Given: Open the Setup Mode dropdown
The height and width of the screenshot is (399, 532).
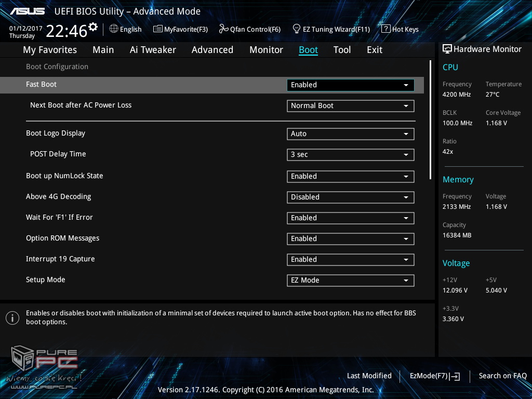Looking at the screenshot, I should point(350,281).
